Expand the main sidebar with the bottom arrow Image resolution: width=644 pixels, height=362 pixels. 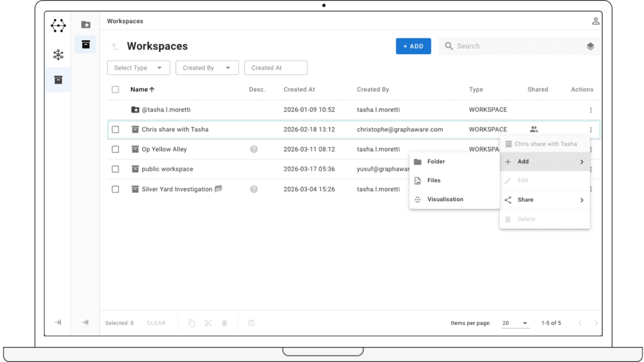click(58, 322)
